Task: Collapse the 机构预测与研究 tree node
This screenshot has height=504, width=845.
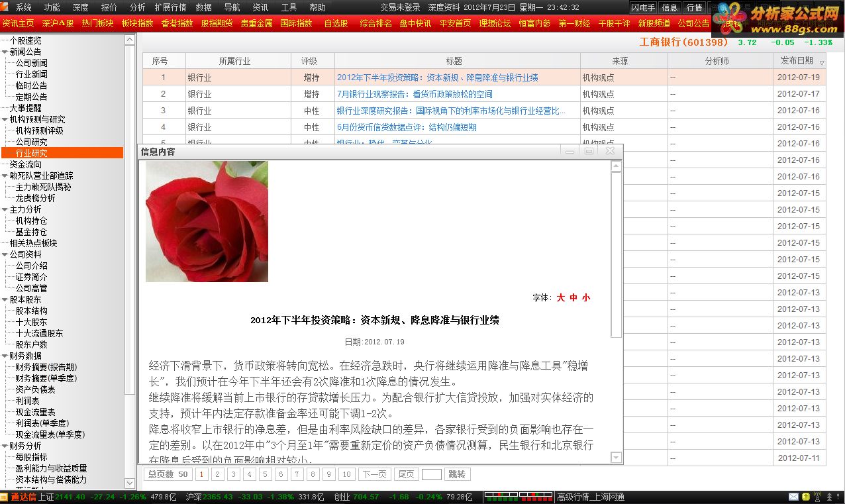Action: [x=5, y=120]
